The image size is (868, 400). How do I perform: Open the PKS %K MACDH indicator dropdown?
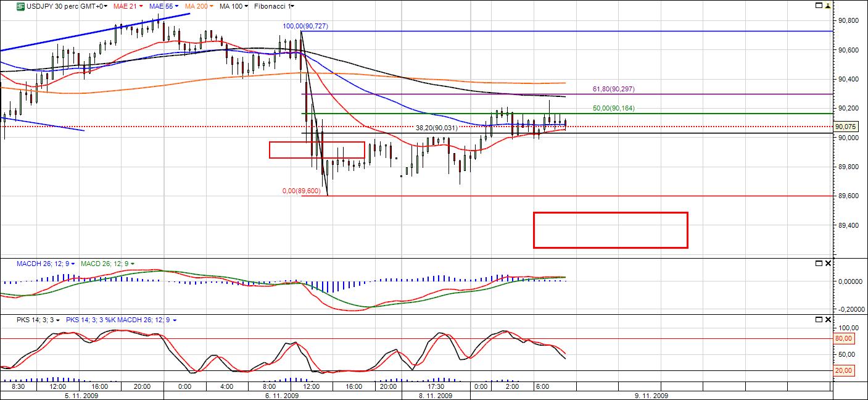click(x=175, y=320)
